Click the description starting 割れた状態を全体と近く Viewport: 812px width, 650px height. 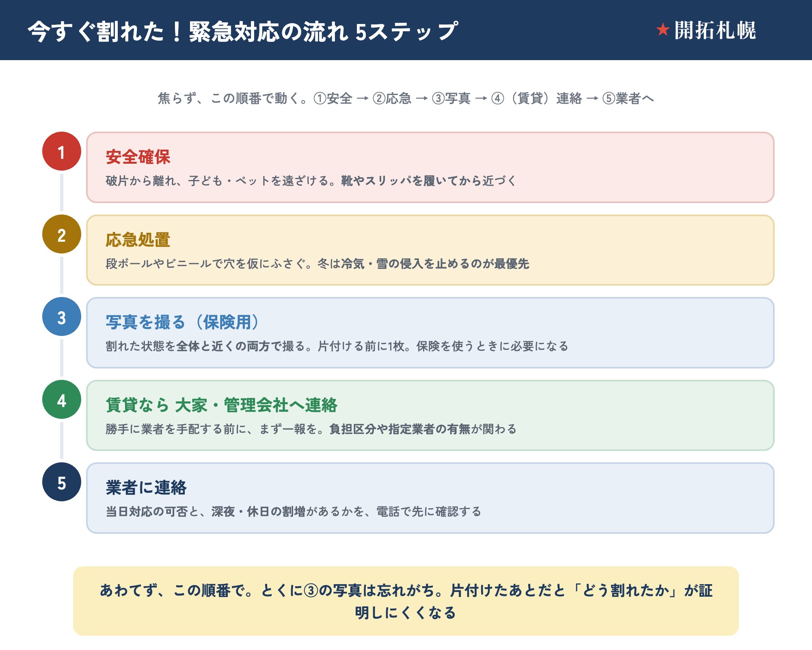pyautogui.click(x=337, y=346)
